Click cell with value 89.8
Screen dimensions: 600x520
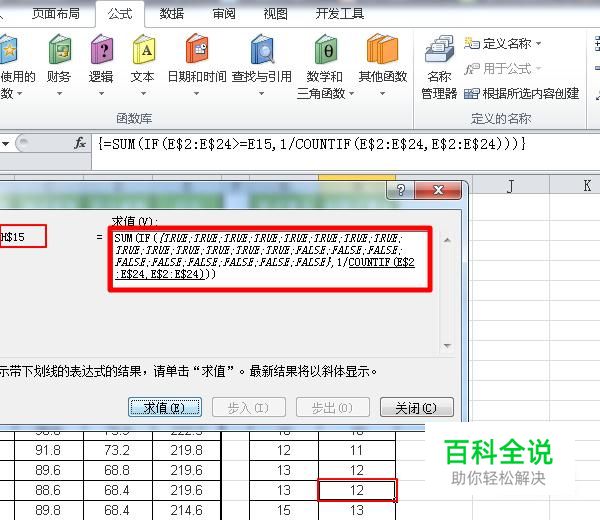tap(49, 510)
